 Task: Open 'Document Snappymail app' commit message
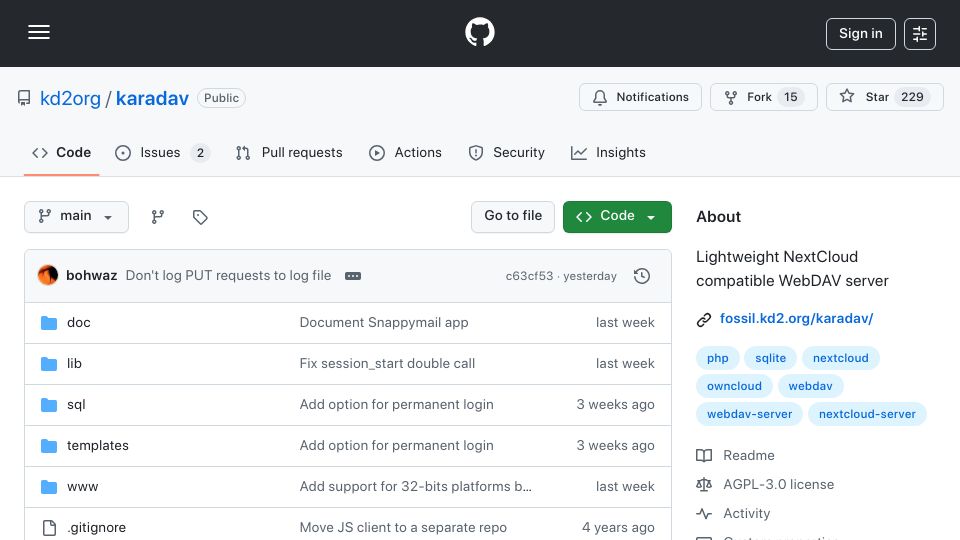click(x=384, y=323)
